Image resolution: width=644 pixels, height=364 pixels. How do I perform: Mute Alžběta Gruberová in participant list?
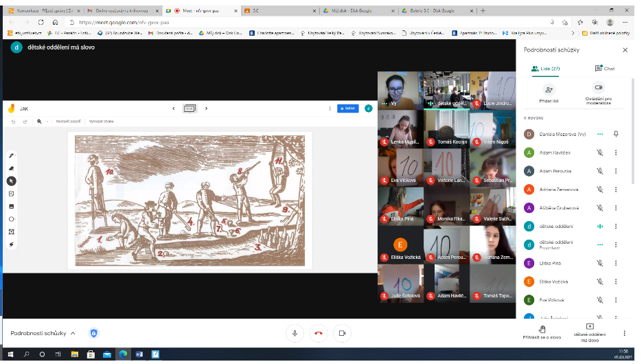click(x=599, y=208)
